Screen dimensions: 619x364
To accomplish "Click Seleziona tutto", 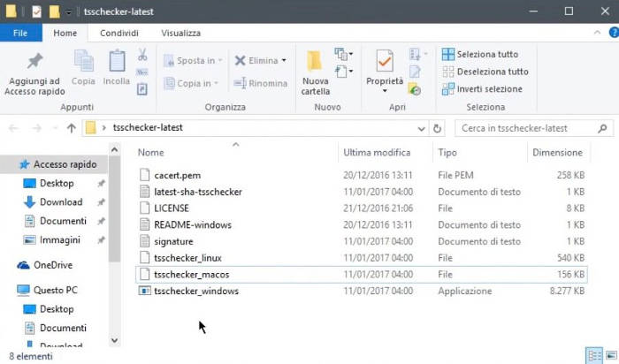I will 480,54.
